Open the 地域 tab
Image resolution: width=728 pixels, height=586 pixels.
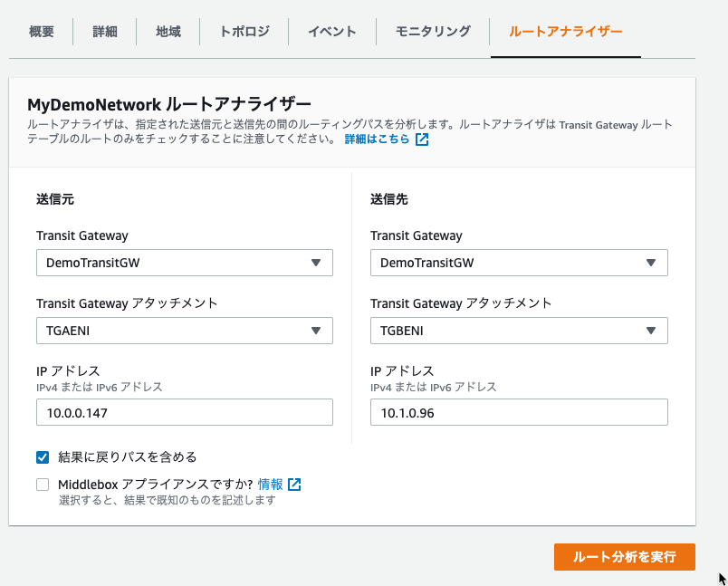click(168, 32)
